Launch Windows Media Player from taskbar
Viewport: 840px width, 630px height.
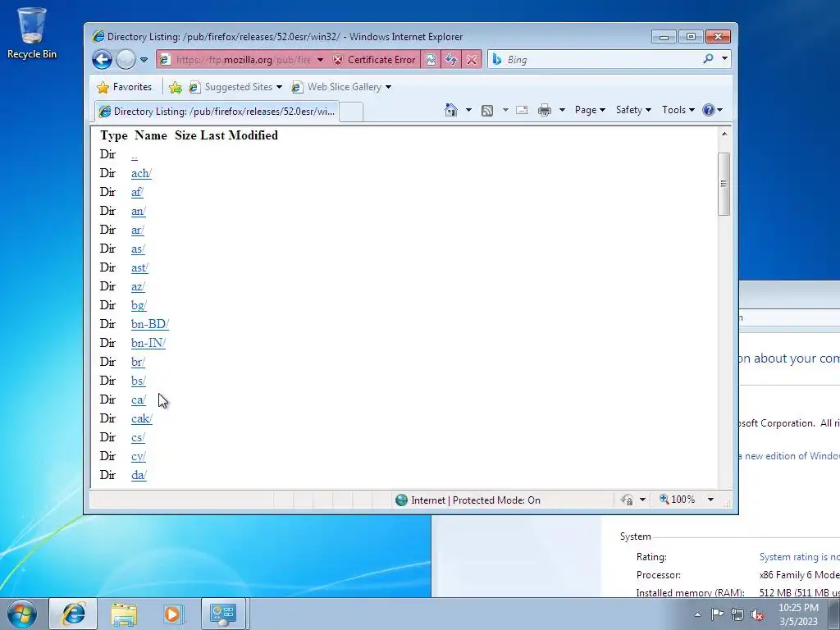[x=173, y=614]
